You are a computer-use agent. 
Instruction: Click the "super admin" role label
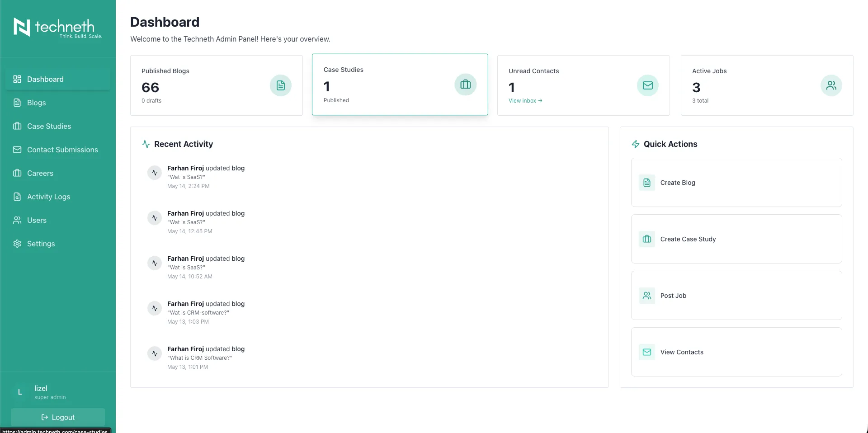click(x=50, y=397)
